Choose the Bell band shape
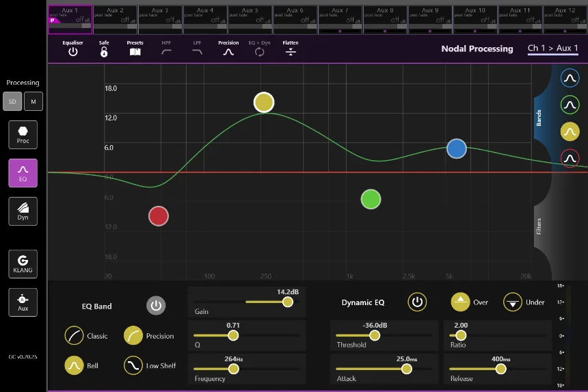The height and width of the screenshot is (392, 588). click(75, 365)
